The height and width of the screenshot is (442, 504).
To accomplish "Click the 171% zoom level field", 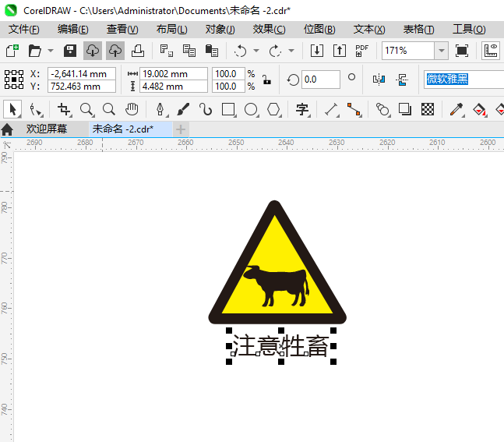I will click(408, 51).
